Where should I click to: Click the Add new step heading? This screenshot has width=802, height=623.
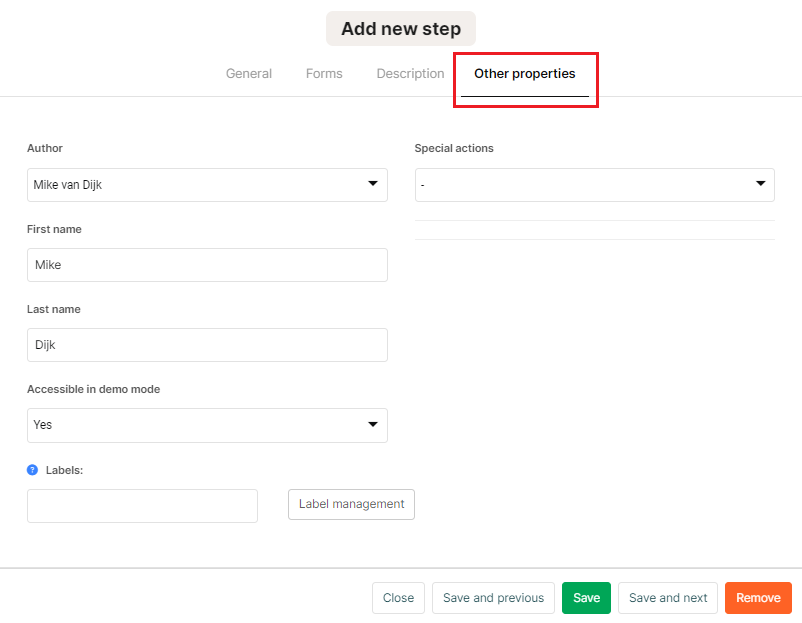(x=401, y=29)
